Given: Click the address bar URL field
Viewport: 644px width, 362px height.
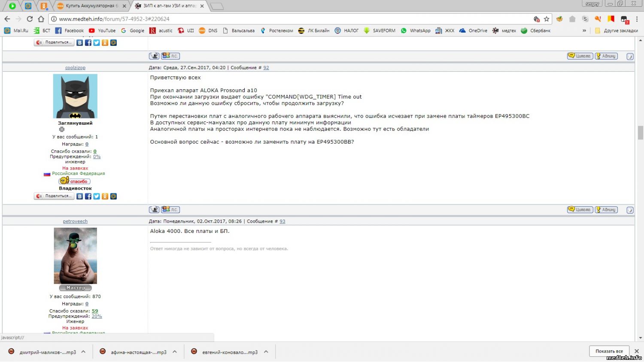Looking at the screenshot, I should point(292,19).
